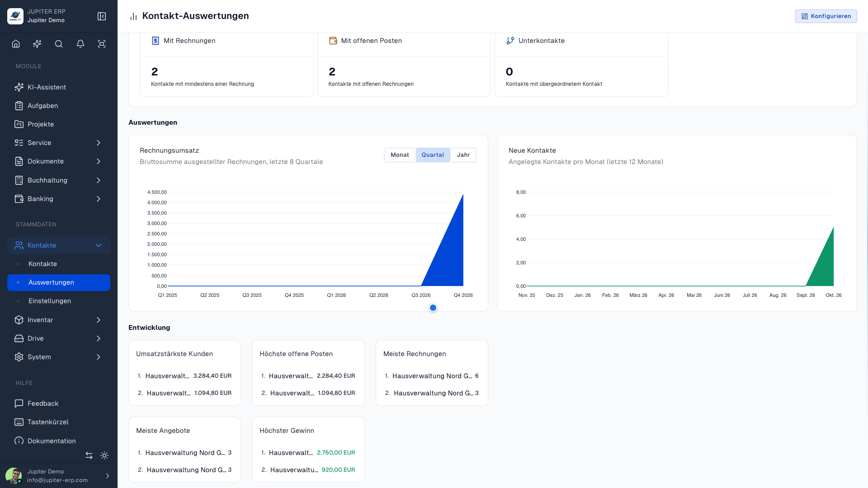
Task: Expand the System menu chevron
Action: [99, 357]
